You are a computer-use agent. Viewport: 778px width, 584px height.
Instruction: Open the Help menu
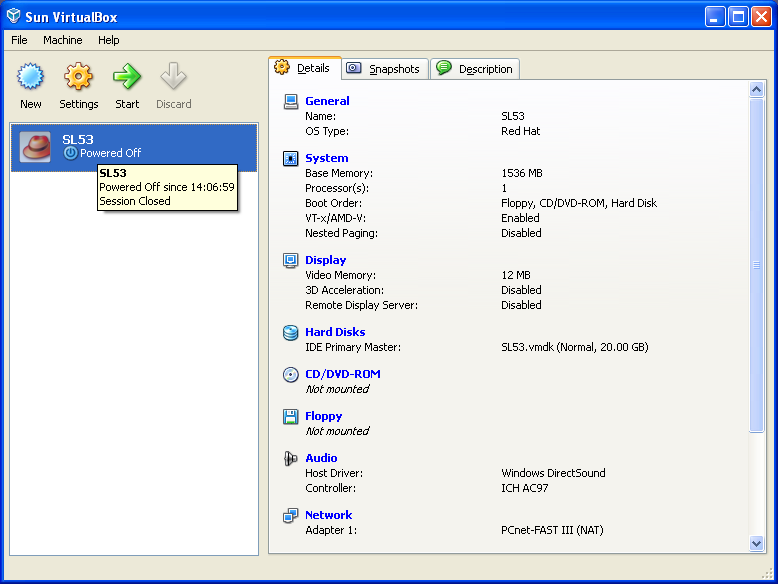(108, 40)
